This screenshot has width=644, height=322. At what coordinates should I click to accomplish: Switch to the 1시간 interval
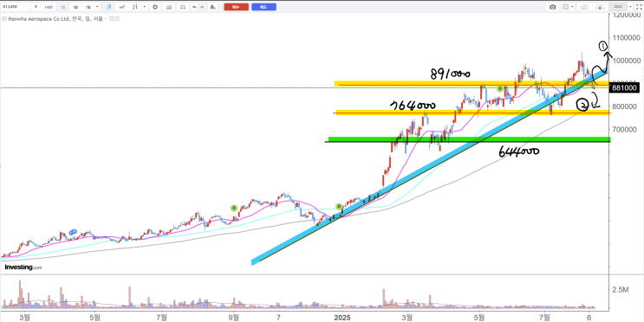[x=49, y=7]
